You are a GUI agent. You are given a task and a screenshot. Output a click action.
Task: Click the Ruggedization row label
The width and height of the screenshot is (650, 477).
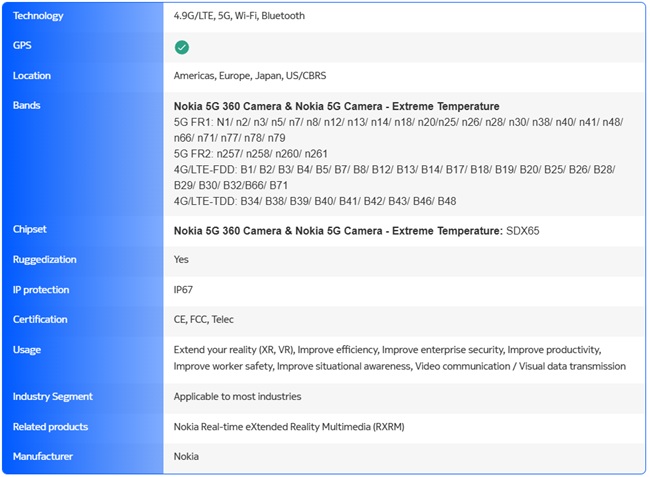tap(45, 260)
